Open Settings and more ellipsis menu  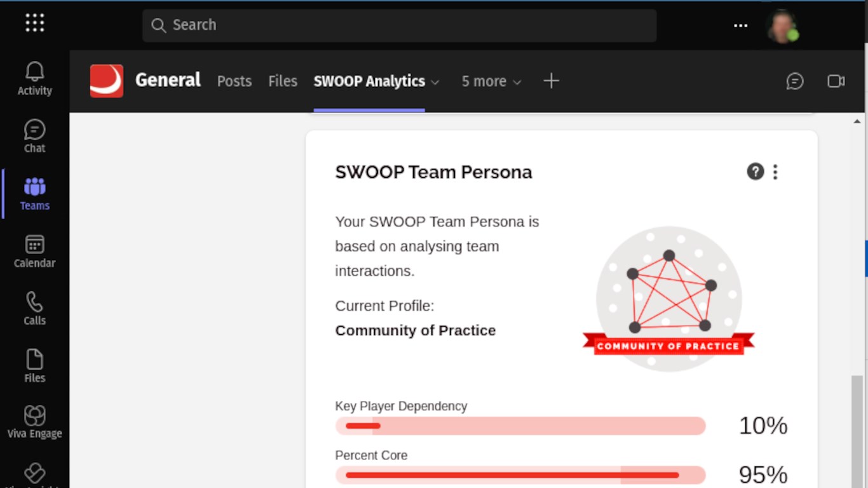(x=740, y=25)
